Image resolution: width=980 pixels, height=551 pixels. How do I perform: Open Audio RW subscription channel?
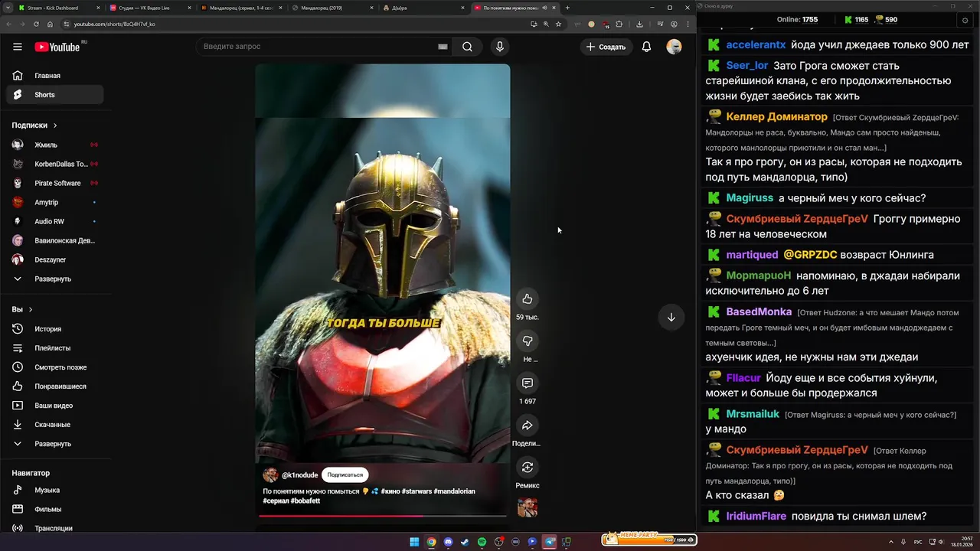(54, 221)
